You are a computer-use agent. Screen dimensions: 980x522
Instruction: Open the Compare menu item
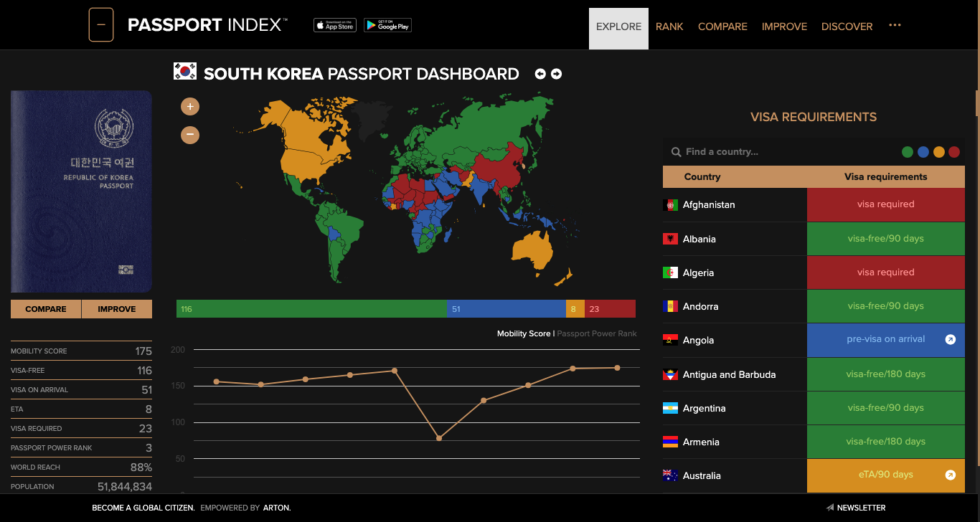(722, 27)
